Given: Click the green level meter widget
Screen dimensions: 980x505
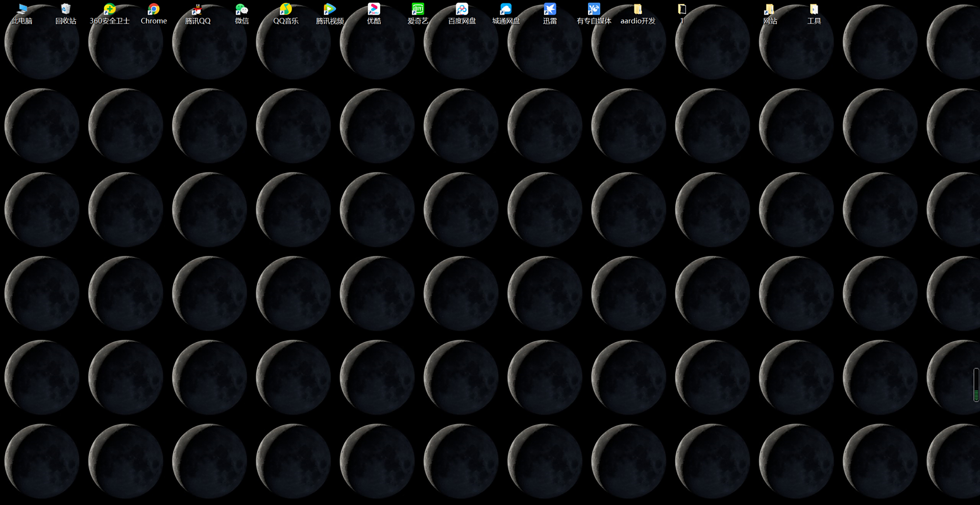Looking at the screenshot, I should point(976,385).
